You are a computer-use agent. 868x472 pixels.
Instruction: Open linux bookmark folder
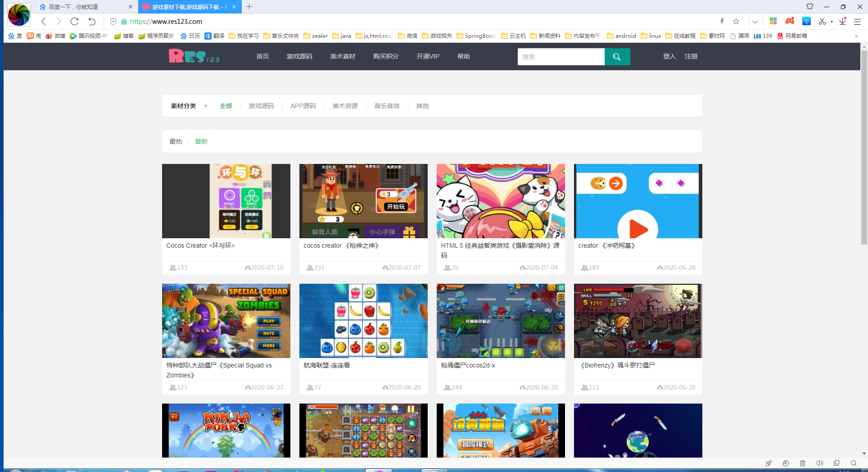pyautogui.click(x=651, y=36)
